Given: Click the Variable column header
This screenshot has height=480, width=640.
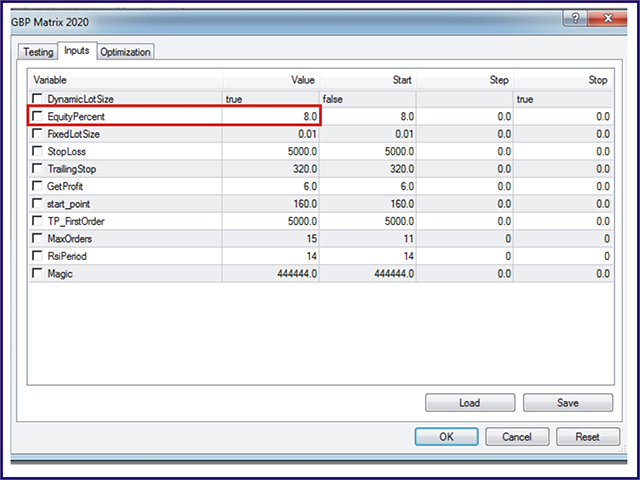Looking at the screenshot, I should [x=125, y=79].
